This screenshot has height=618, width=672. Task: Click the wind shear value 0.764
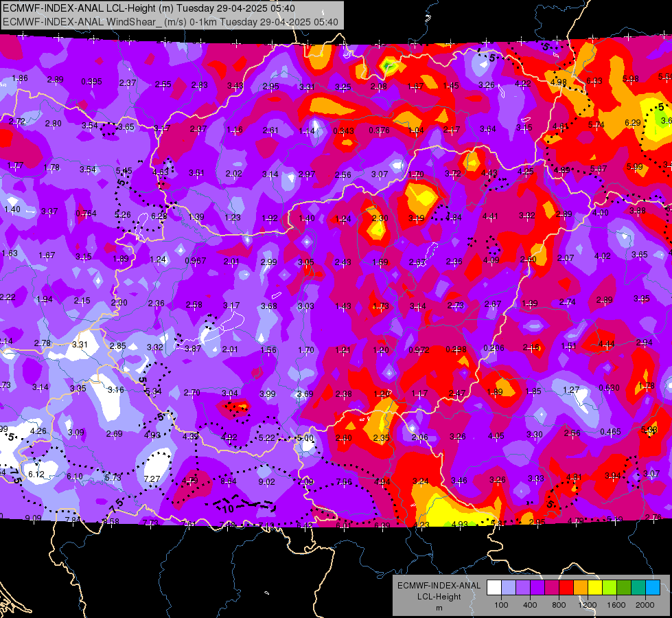[86, 213]
